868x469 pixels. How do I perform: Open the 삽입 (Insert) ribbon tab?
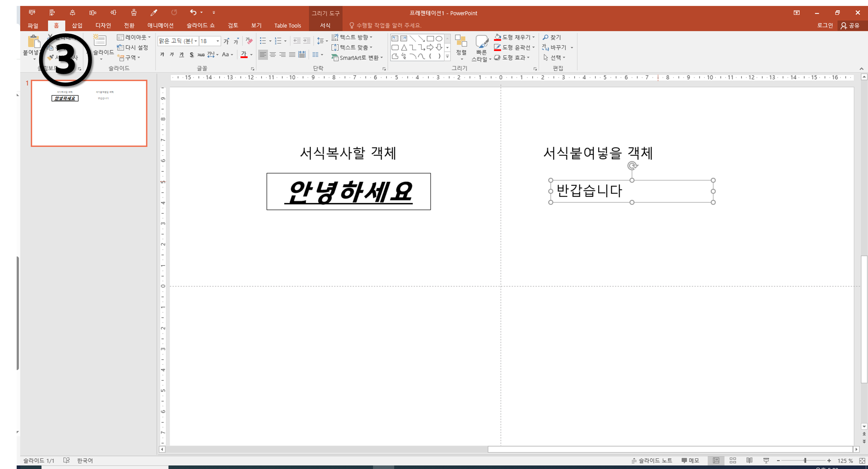pos(77,25)
